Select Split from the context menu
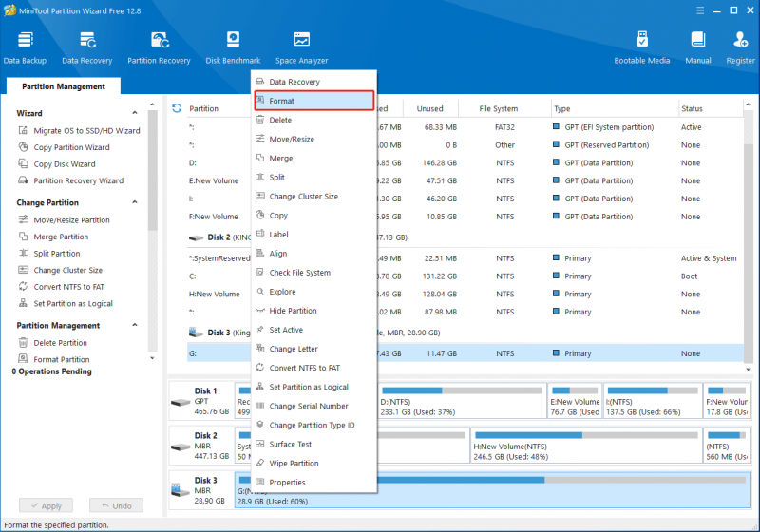 pos(314,177)
